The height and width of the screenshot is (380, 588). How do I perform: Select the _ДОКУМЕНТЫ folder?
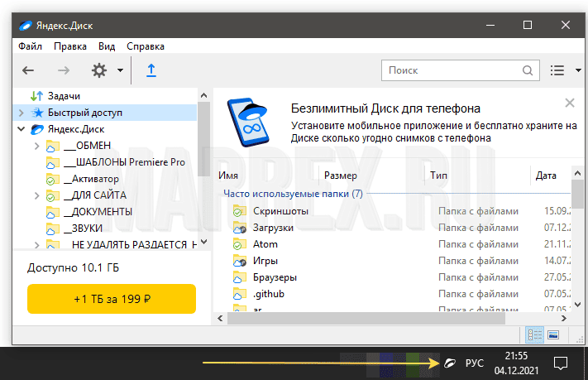point(98,212)
